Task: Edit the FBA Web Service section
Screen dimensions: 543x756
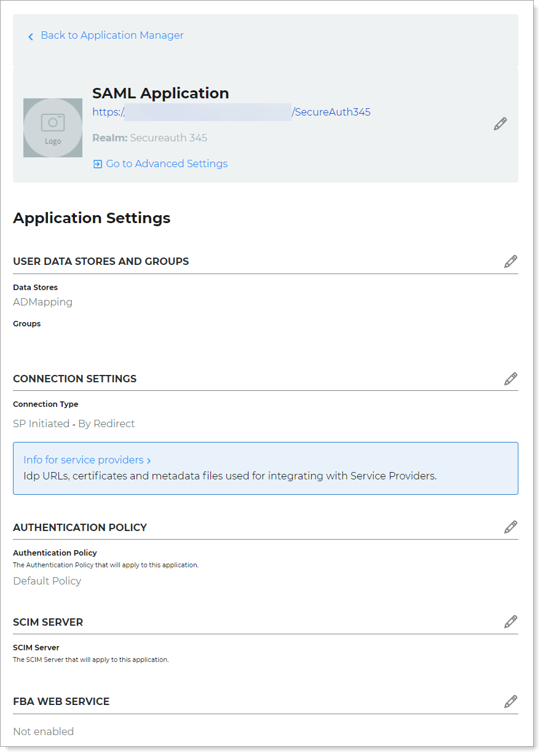Action: (x=510, y=701)
